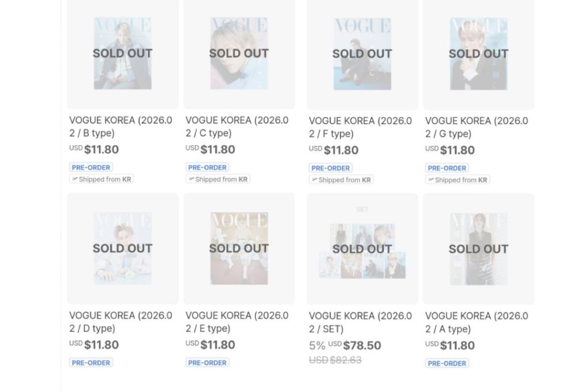Open the VOGUE KOREA A type product page
Viewport: 588px width, 392px height.
coord(477,322)
